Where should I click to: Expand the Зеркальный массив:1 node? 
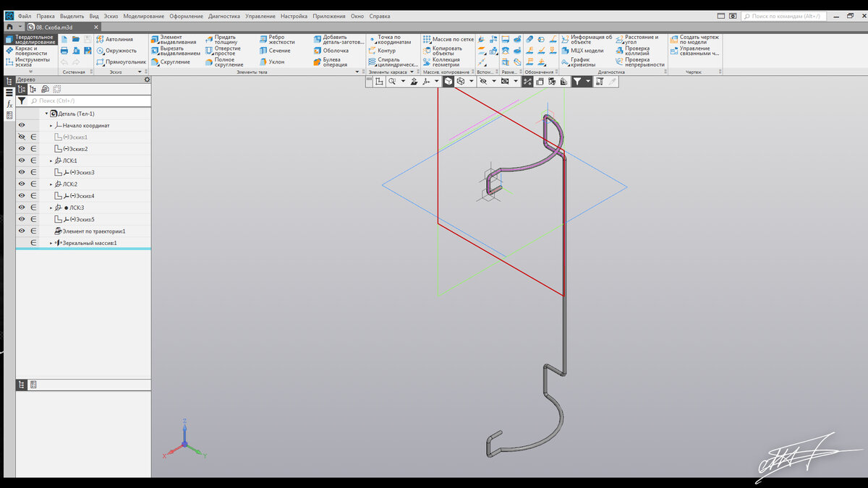coord(51,243)
